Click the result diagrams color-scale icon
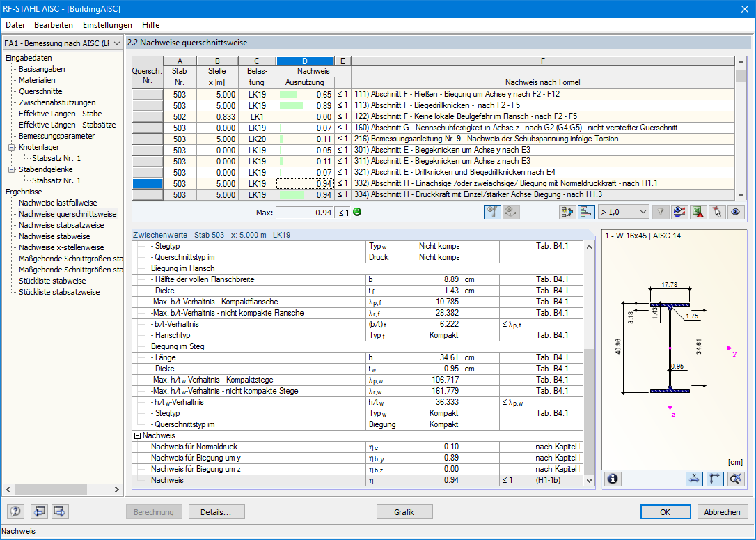This screenshot has width=756, height=540. (679, 213)
